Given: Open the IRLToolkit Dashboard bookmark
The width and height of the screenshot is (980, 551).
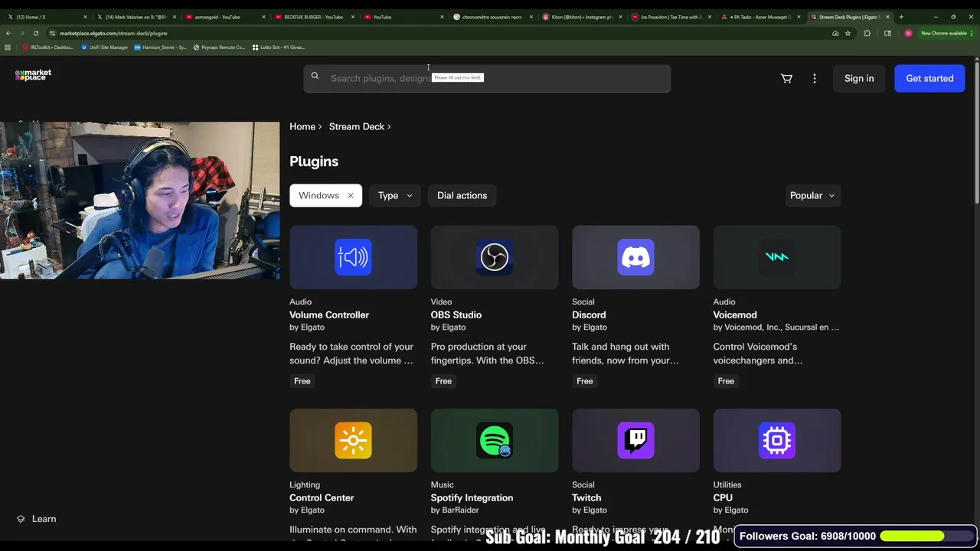Looking at the screenshot, I should click(48, 47).
